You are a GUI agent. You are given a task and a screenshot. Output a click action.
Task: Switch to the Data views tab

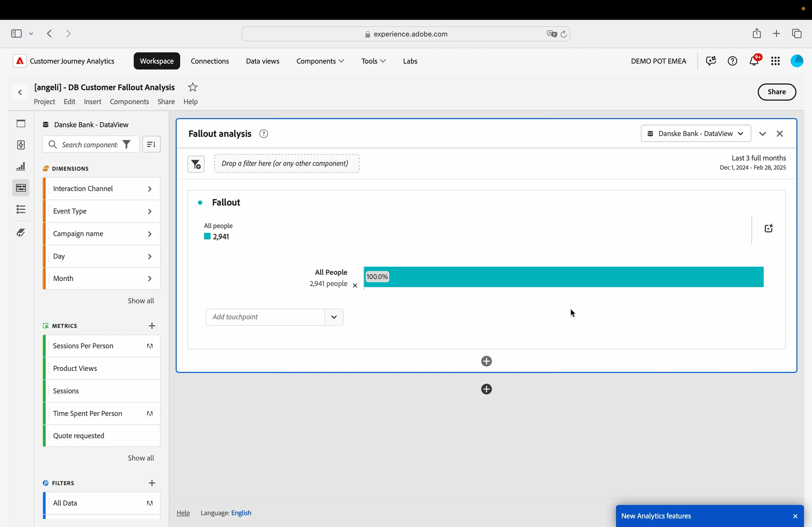pos(263,61)
